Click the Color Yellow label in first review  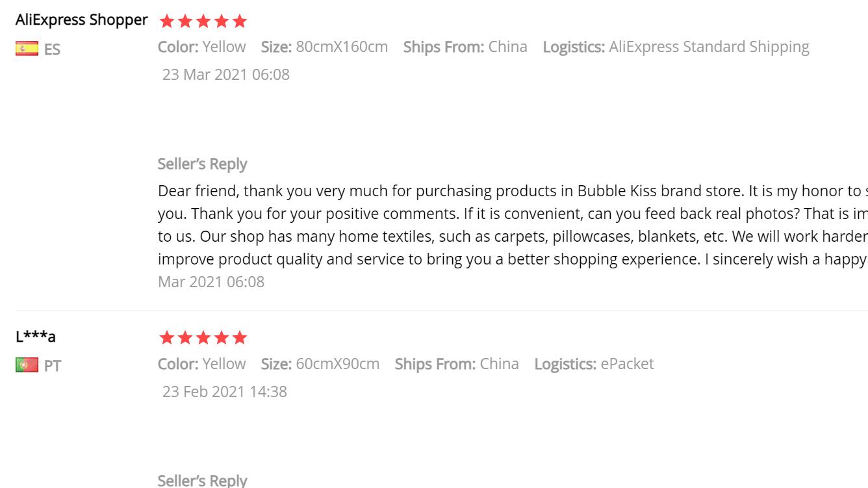[x=202, y=47]
